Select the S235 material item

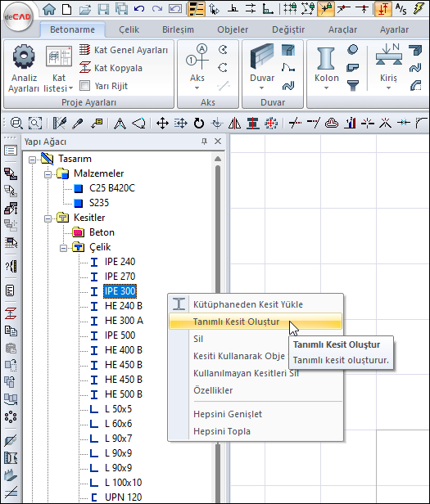99,203
